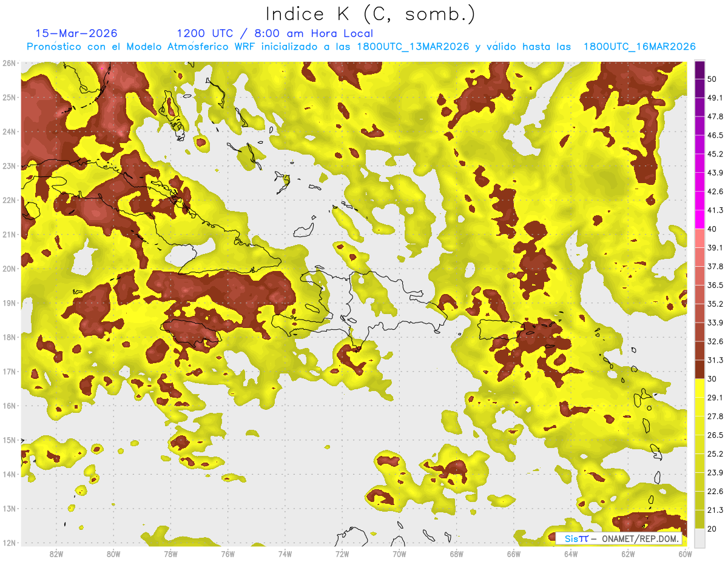Click the colorbar value "22.6"
The height and width of the screenshot is (562, 728).
pyautogui.click(x=715, y=491)
